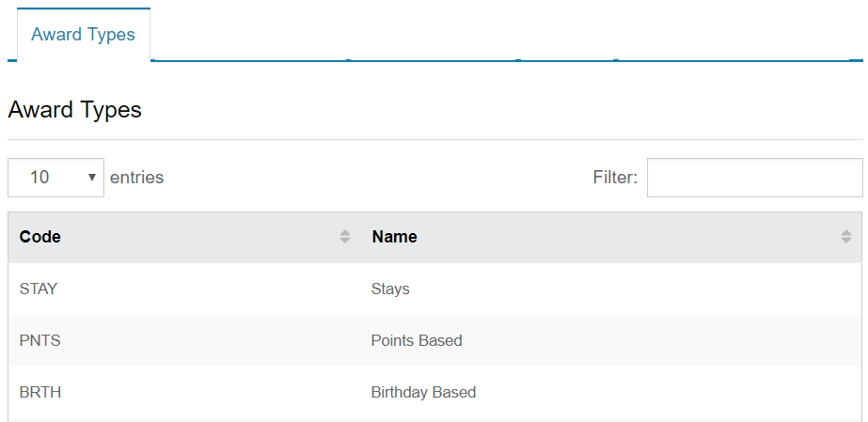Click the Name column header text
Viewport: 868px width, 422px height.
(x=394, y=237)
